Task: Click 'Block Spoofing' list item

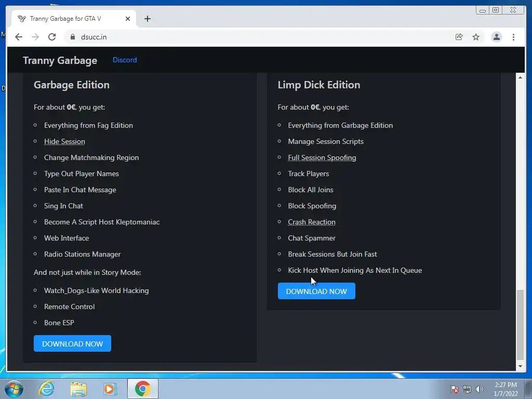Action: (312, 206)
